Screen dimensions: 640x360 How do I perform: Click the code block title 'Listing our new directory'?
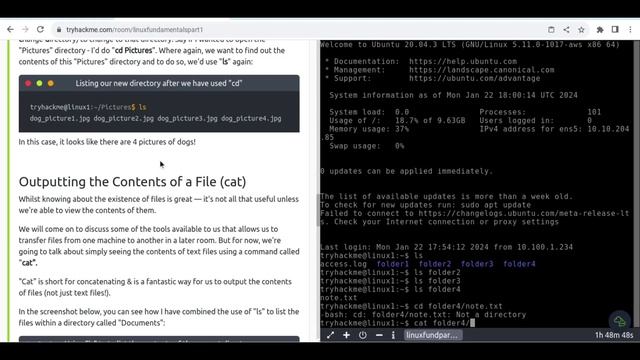[159, 83]
